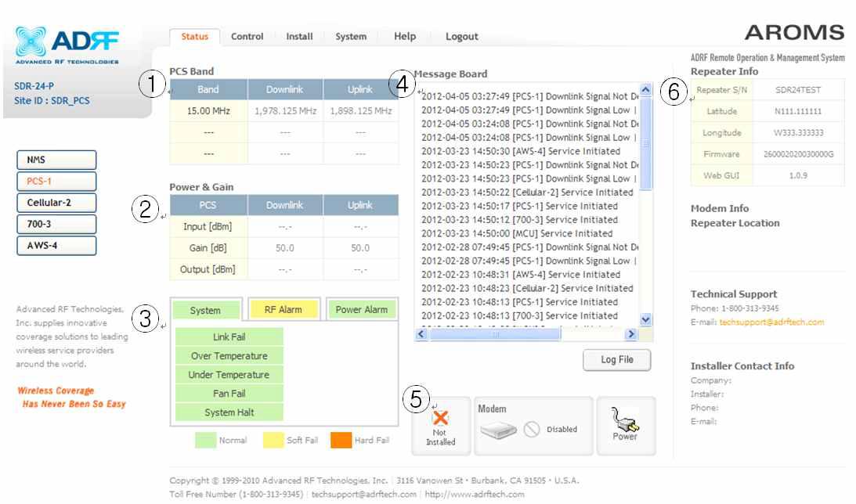Click the Power plug icon

pos(624,419)
